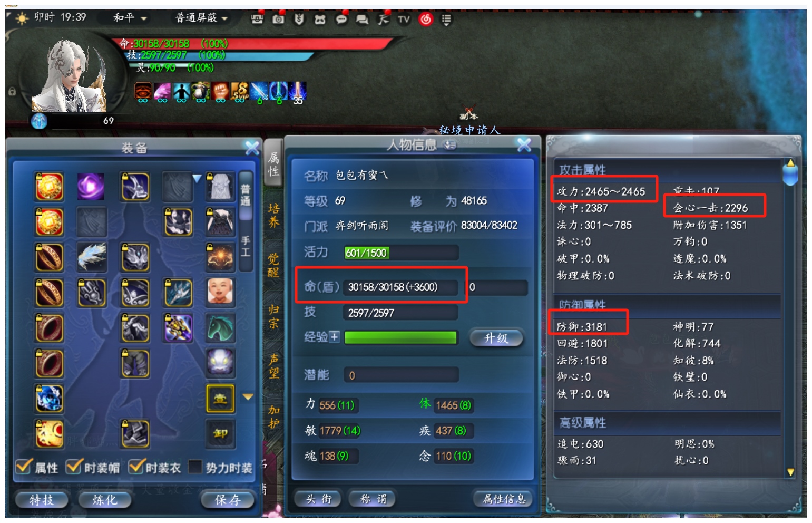Open the TV icon in top toolbar

[x=404, y=20]
